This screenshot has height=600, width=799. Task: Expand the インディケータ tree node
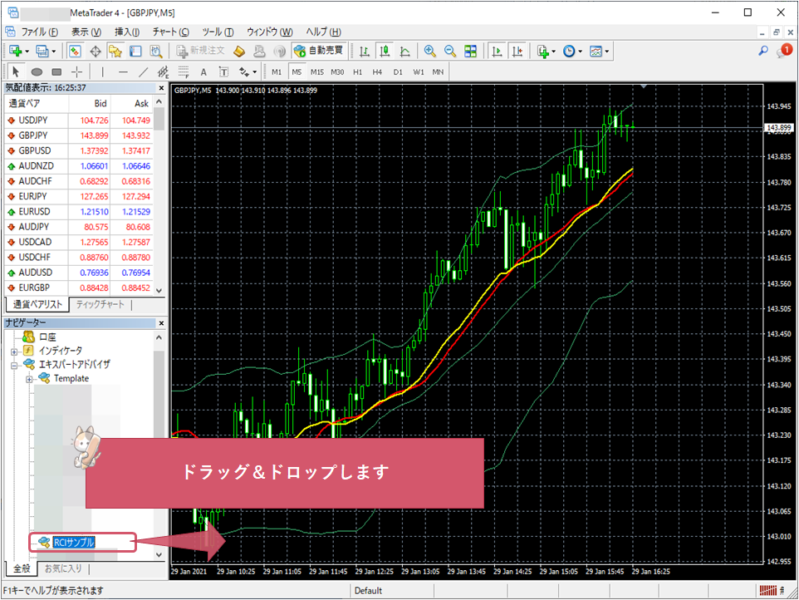(x=14, y=351)
